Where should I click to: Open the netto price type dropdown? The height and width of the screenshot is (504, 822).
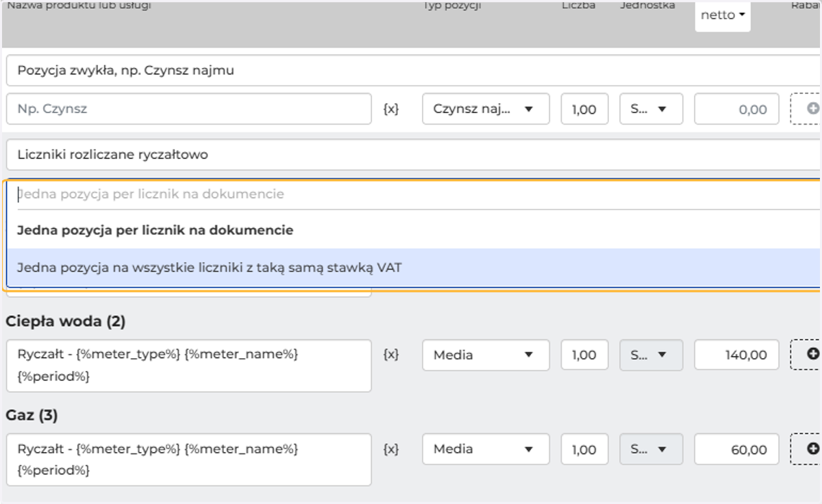[x=723, y=15]
